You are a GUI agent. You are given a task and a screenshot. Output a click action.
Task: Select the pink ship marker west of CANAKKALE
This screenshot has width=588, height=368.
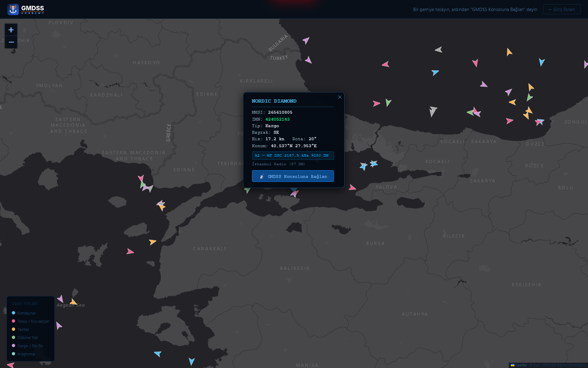[x=130, y=251]
